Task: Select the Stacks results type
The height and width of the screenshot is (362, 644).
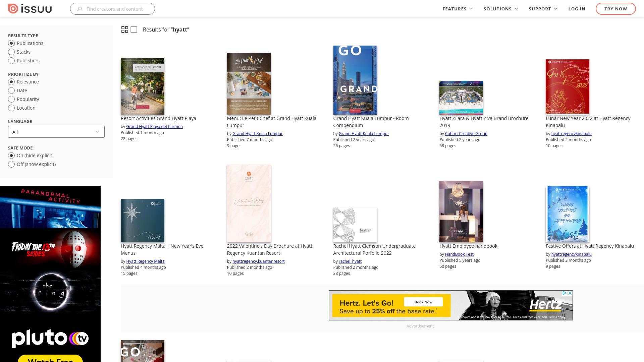Action: click(19, 52)
